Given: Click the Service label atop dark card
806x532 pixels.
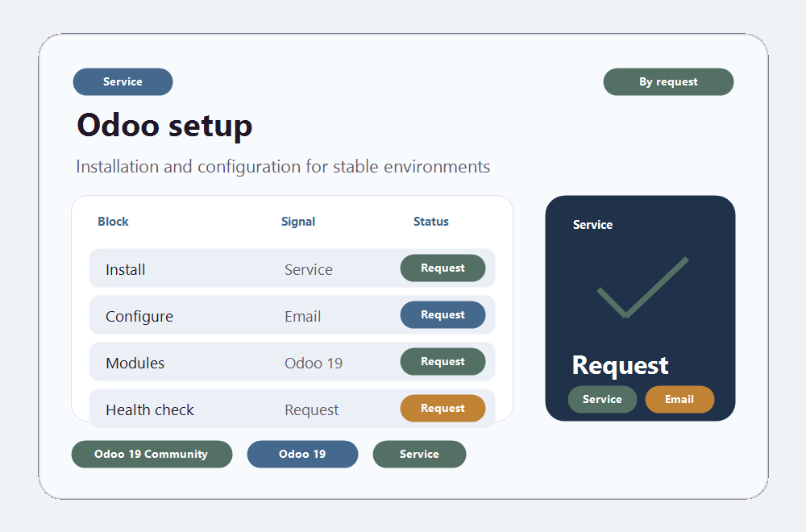Looking at the screenshot, I should point(592,225).
